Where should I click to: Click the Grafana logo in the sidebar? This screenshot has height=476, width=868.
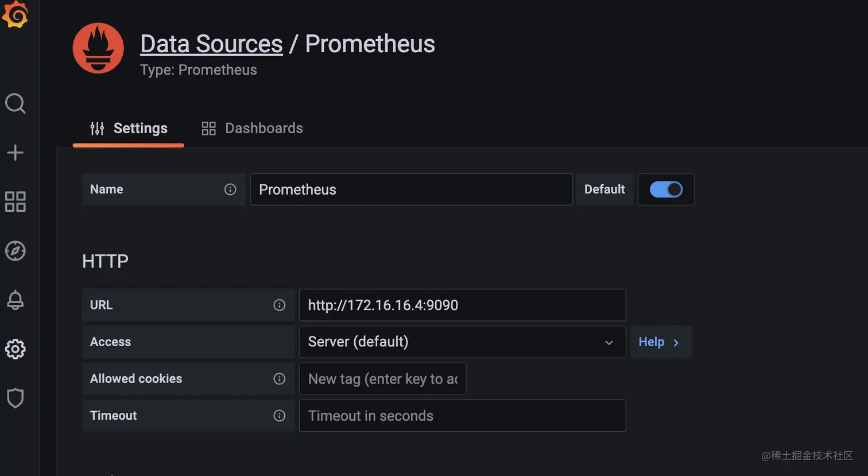pos(15,14)
